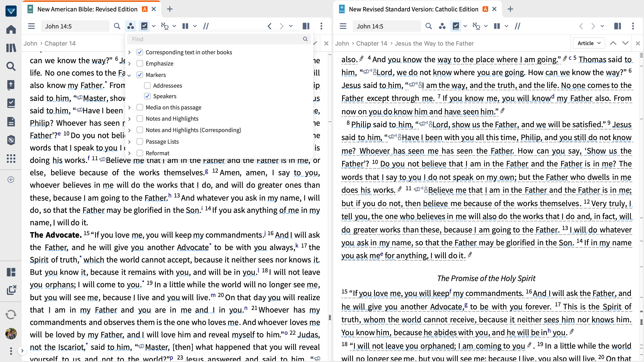Uncheck the Speakers checkbox
Viewport: 644px width, 362px height.
click(x=147, y=96)
